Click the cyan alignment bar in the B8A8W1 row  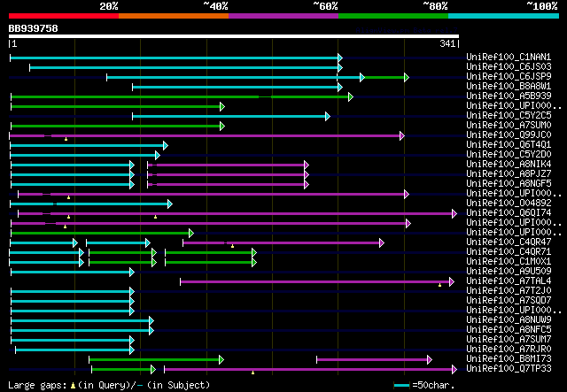point(237,87)
